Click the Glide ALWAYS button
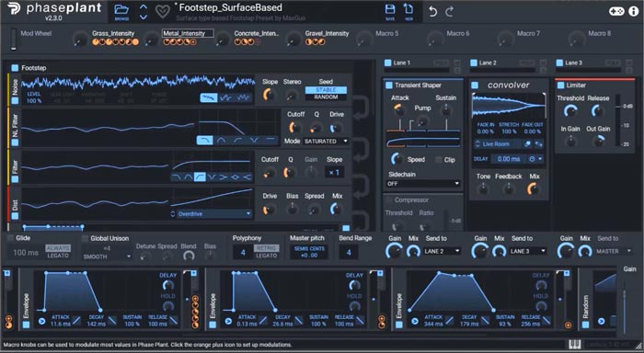Image resolution: width=644 pixels, height=353 pixels. point(58,248)
